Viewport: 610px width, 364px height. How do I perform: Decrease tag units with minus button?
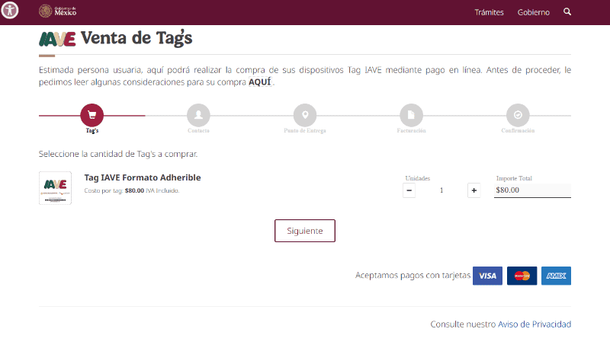coord(409,190)
